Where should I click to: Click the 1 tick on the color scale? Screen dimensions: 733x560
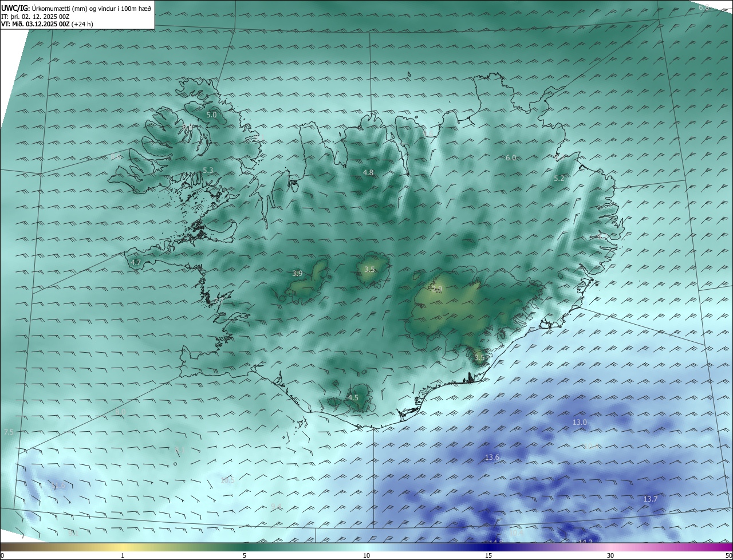pyautogui.click(x=123, y=555)
